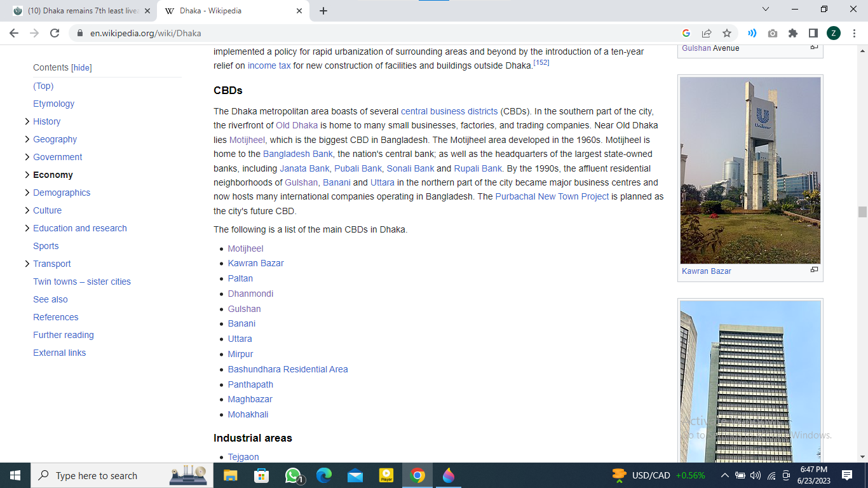Open the Windows Start menu

[x=15, y=475]
